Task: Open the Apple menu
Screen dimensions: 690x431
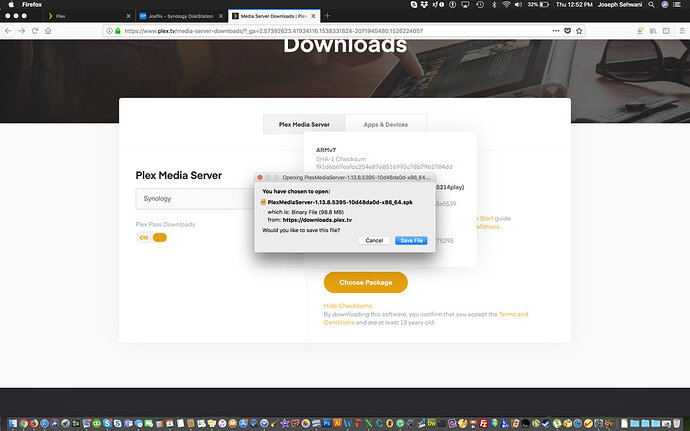Action: coord(11,4)
